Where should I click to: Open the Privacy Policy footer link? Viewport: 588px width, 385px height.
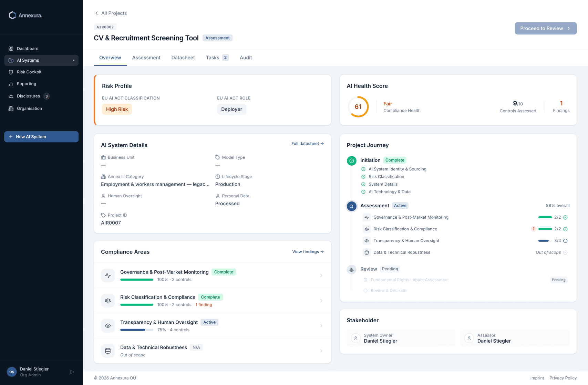pyautogui.click(x=563, y=378)
